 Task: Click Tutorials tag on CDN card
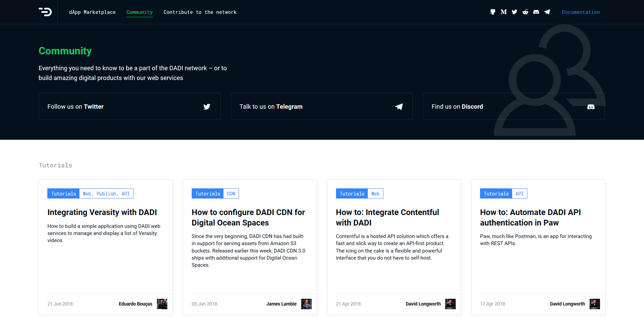(208, 193)
